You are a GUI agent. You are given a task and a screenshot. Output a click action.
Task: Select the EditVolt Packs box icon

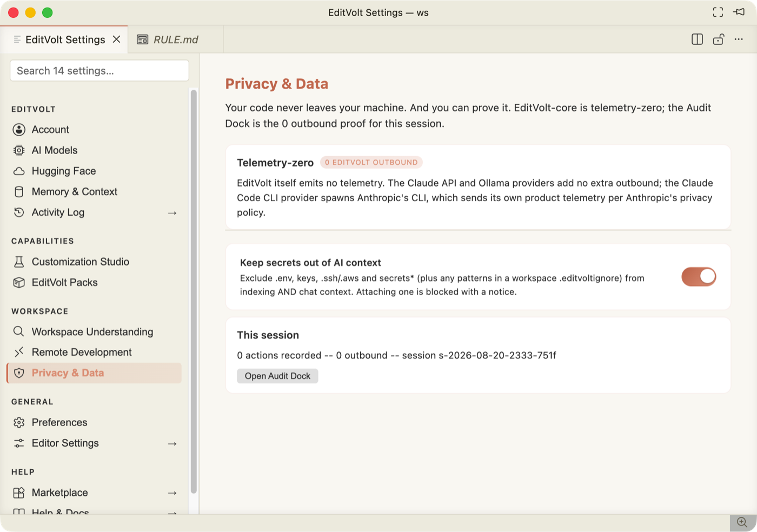(x=19, y=282)
